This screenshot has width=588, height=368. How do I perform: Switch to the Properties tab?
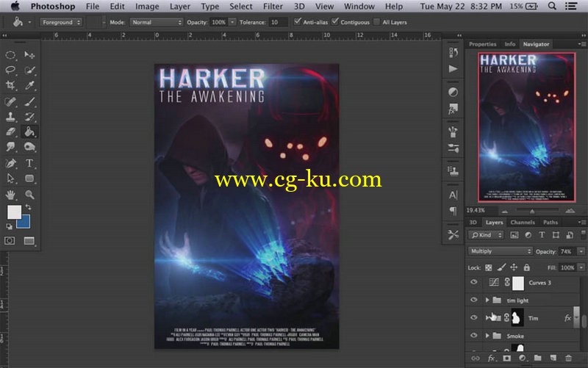coord(483,44)
